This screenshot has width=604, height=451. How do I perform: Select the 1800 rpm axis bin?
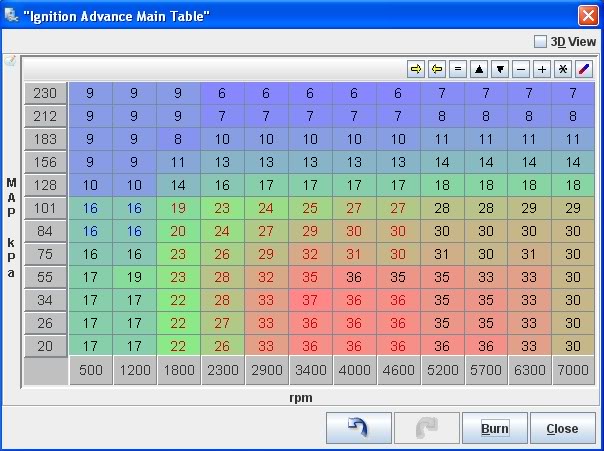[x=179, y=370]
